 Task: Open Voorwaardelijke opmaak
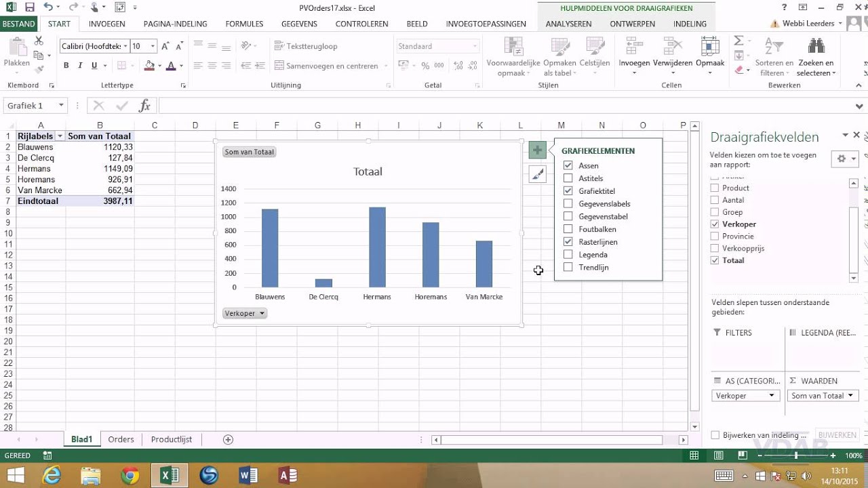click(513, 57)
